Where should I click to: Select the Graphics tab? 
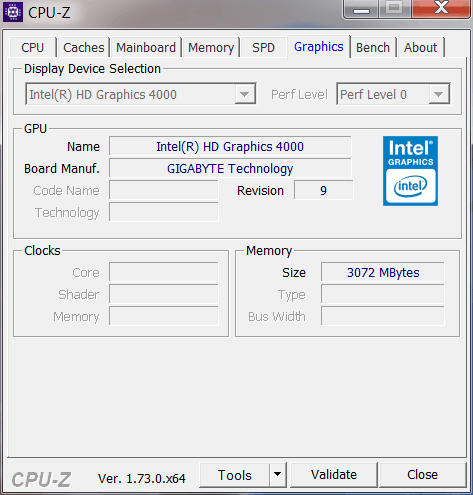[x=319, y=47]
